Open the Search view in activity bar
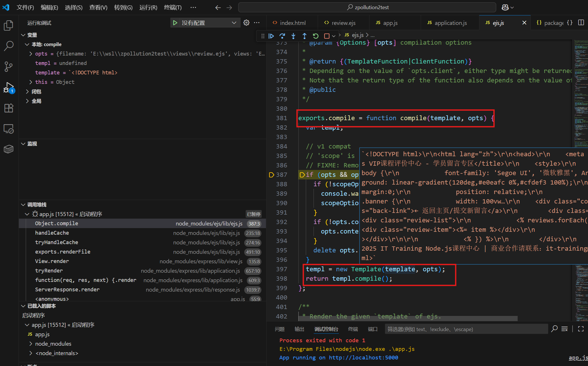 point(9,46)
